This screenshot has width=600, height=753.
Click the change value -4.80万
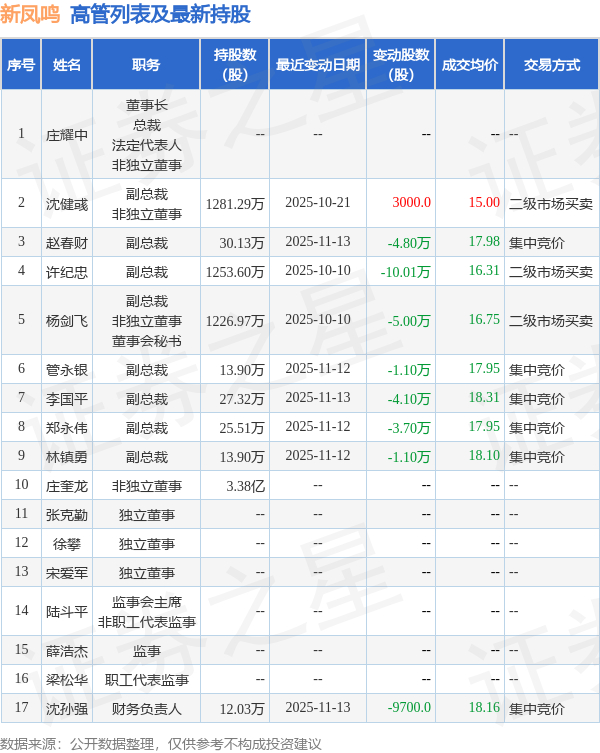[x=409, y=243]
